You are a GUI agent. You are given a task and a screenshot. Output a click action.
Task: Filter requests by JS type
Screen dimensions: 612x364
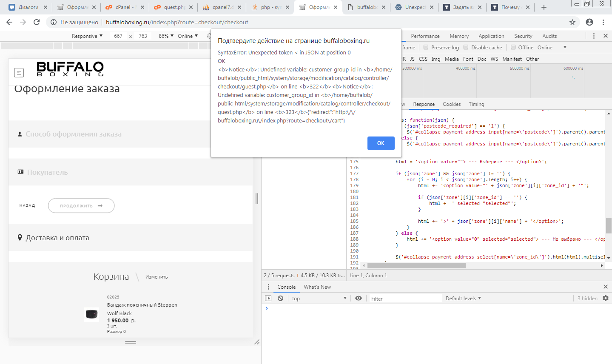412,59
